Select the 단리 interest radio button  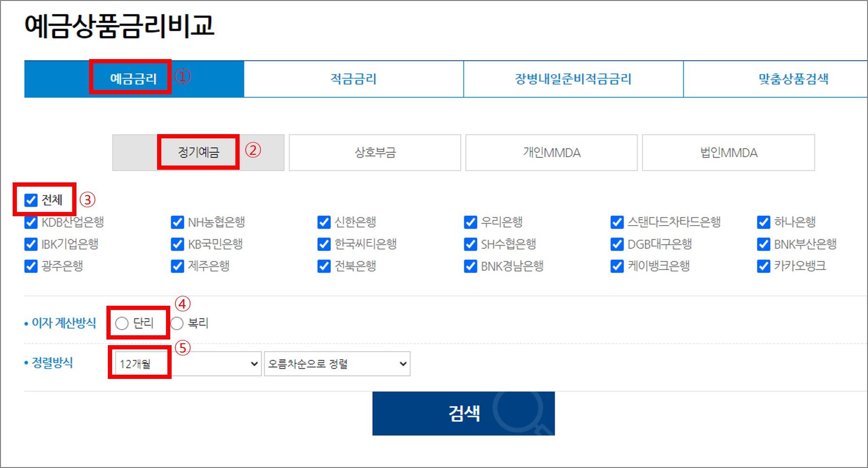tap(121, 324)
